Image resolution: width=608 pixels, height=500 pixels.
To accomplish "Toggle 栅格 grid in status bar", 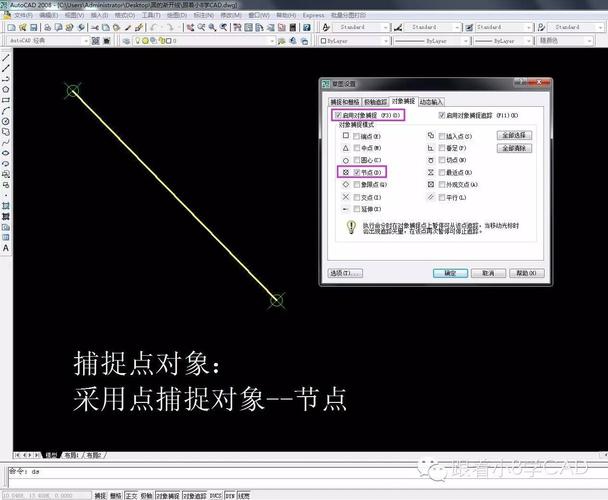I will point(116,495).
